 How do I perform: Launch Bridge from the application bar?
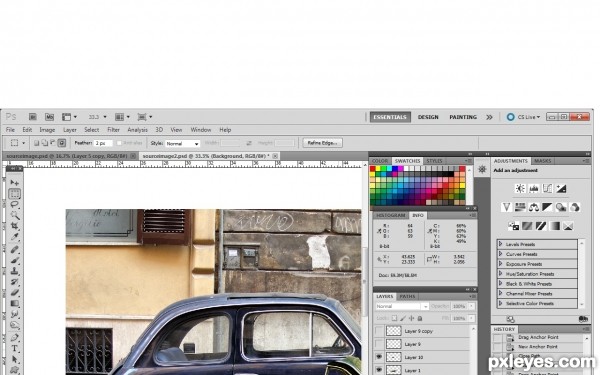pyautogui.click(x=33, y=117)
